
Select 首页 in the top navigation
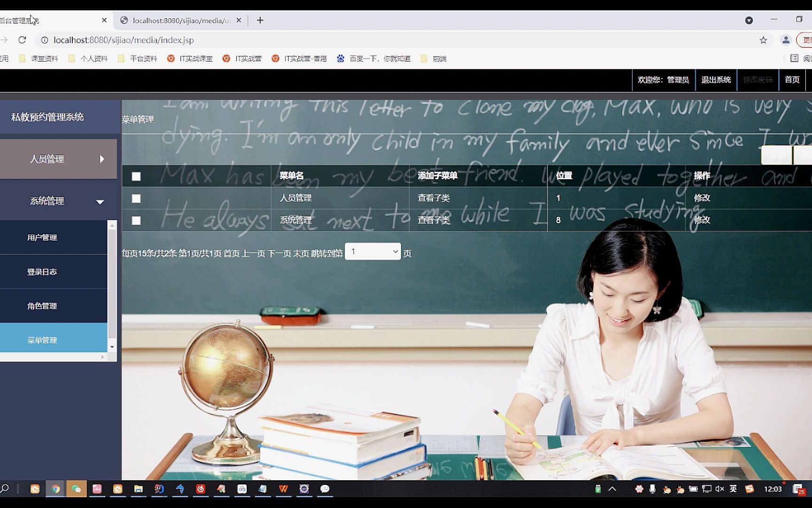click(x=792, y=79)
